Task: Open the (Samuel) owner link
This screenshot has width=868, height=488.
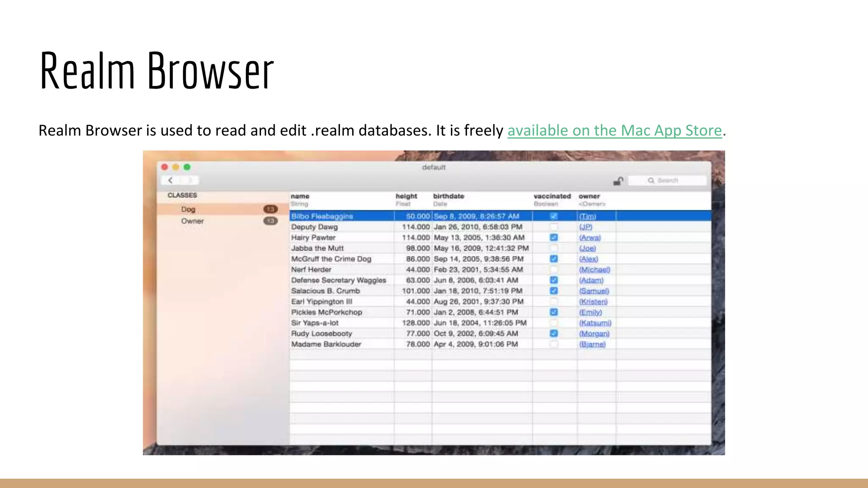Action: coord(594,291)
